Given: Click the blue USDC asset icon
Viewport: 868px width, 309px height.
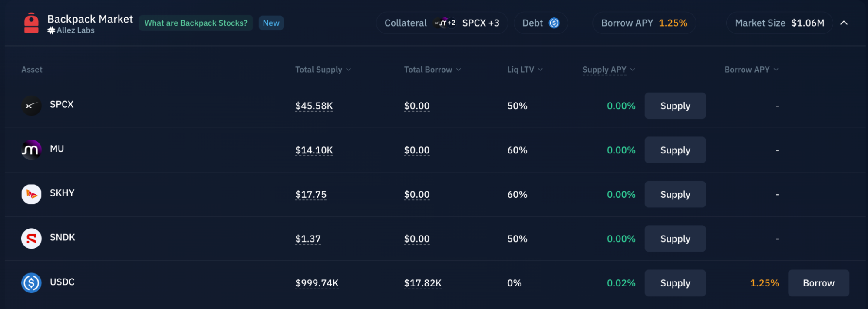Looking at the screenshot, I should point(31,283).
